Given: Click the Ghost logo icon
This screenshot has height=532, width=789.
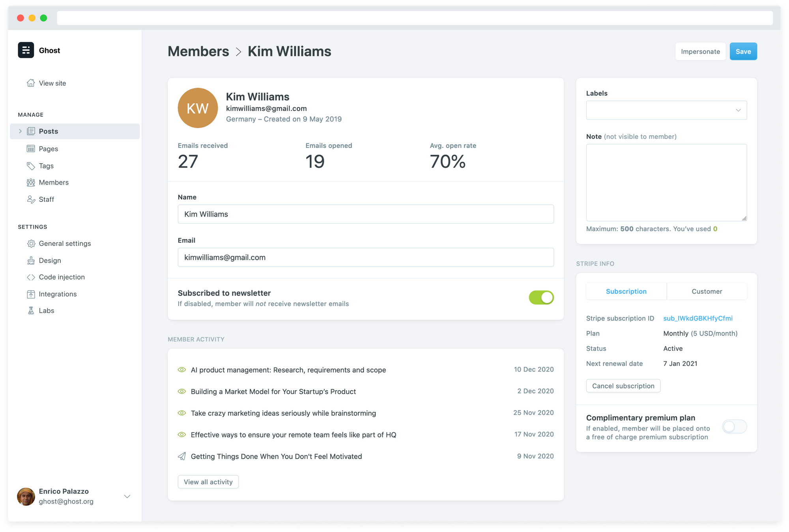Looking at the screenshot, I should (x=26, y=50).
